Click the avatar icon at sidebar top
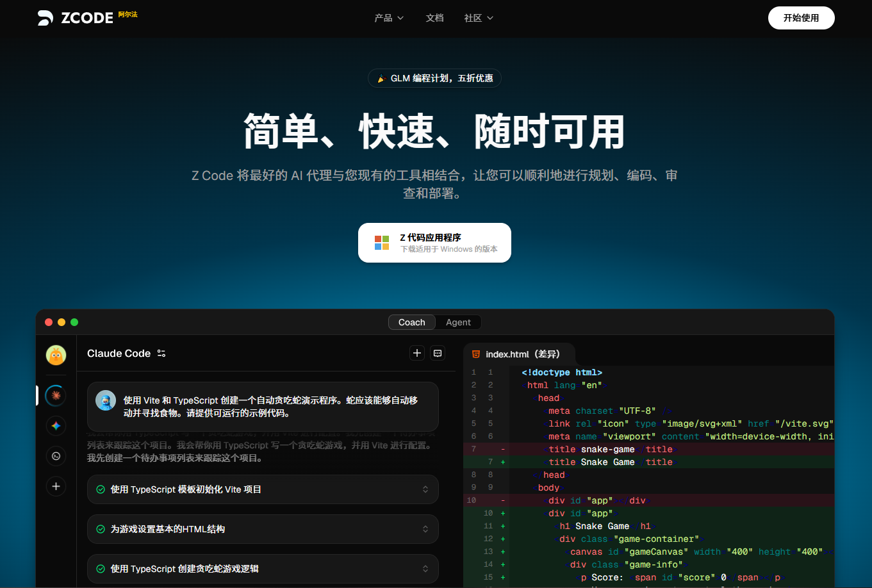Image resolution: width=872 pixels, height=588 pixels. point(56,355)
